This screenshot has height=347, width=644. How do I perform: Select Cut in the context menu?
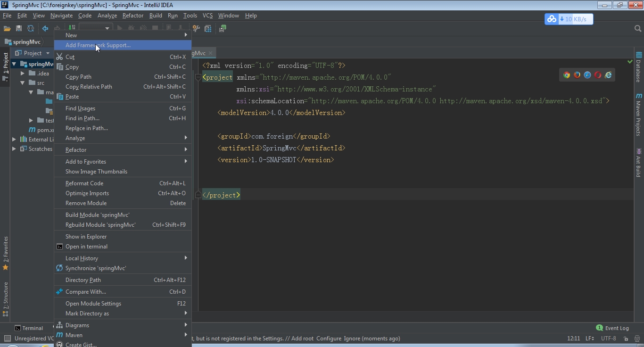pos(123,57)
